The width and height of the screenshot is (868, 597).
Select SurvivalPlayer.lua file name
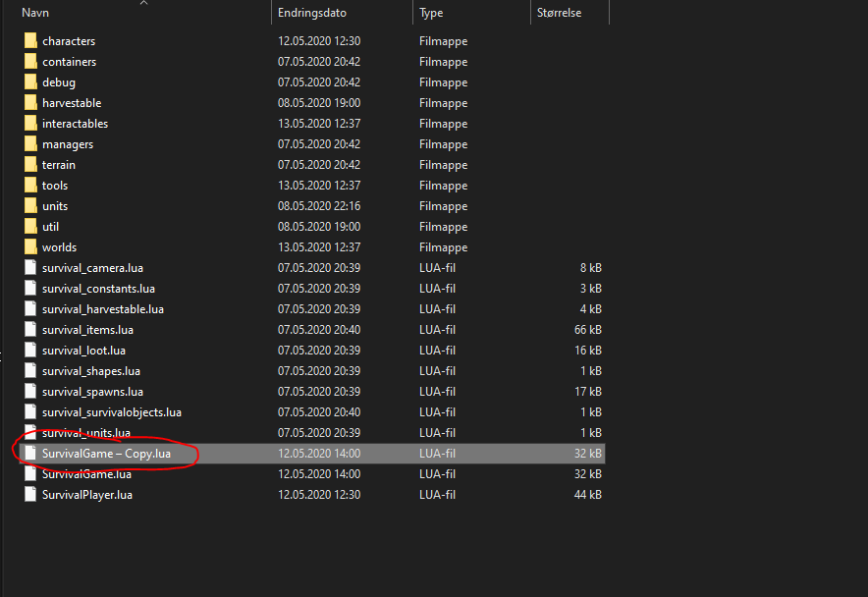(x=87, y=495)
